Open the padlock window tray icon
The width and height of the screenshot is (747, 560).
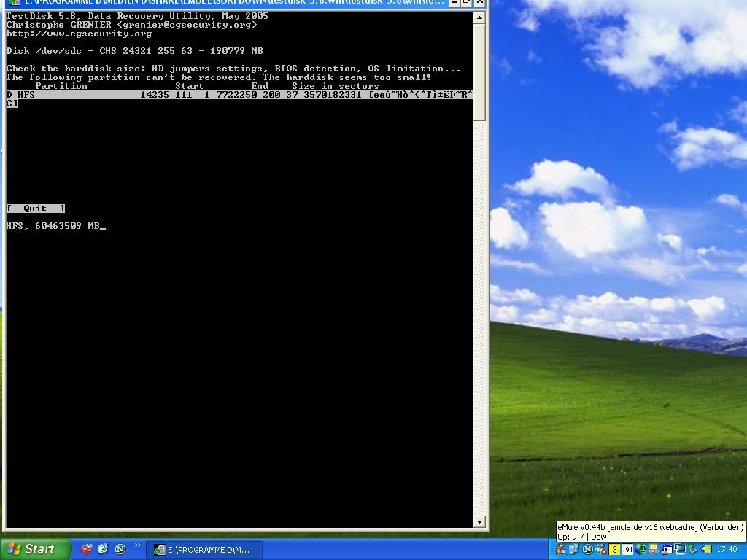click(x=667, y=550)
